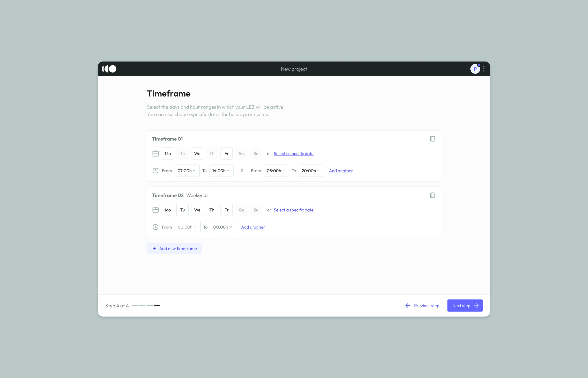
Task: Open Timeframe 02 From 00:00h dropdown
Action: pyautogui.click(x=187, y=227)
